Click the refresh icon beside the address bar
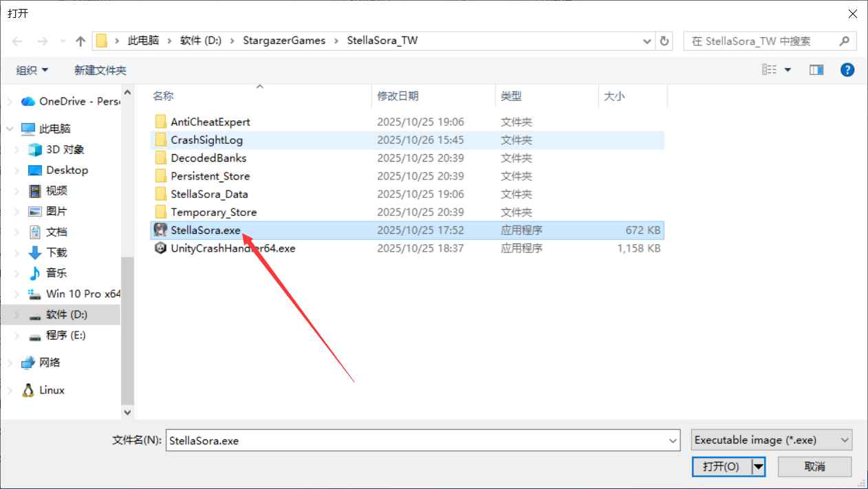 pos(664,41)
